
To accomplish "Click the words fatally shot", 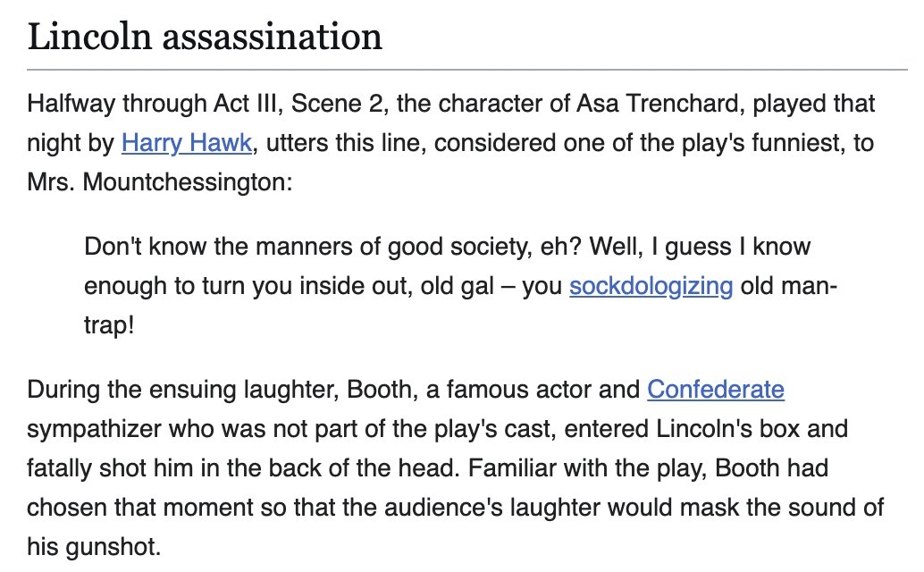I will pyautogui.click(x=87, y=467).
